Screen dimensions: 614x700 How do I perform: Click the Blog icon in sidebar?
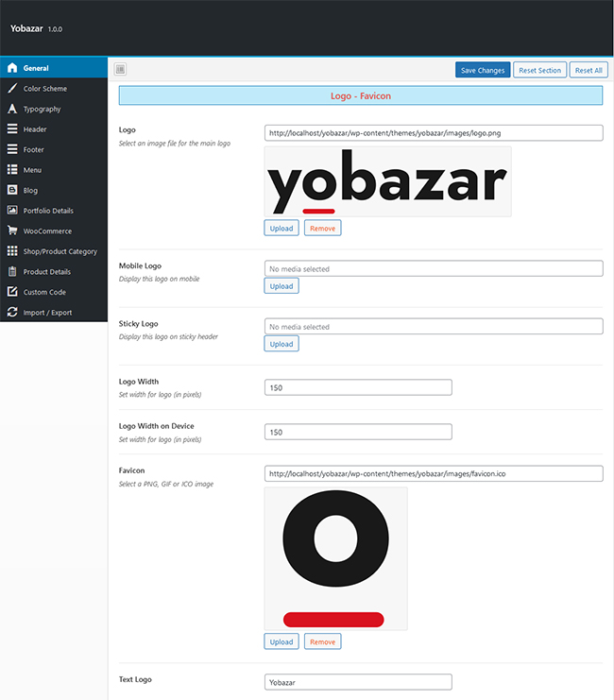tap(12, 190)
